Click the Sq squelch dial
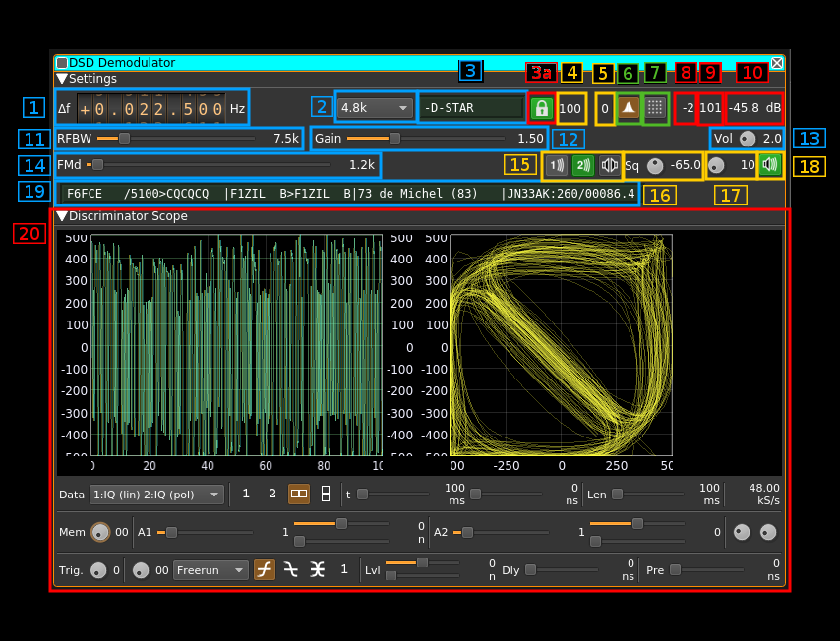 [x=655, y=166]
